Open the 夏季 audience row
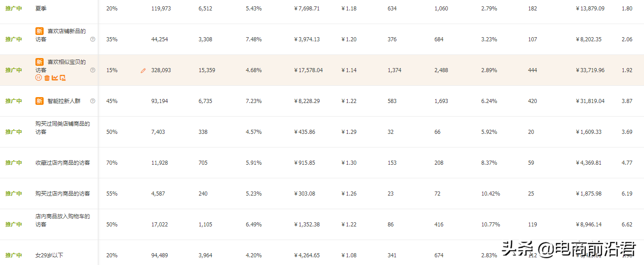Image resolution: width=644 pixels, height=265 pixels. click(41, 9)
